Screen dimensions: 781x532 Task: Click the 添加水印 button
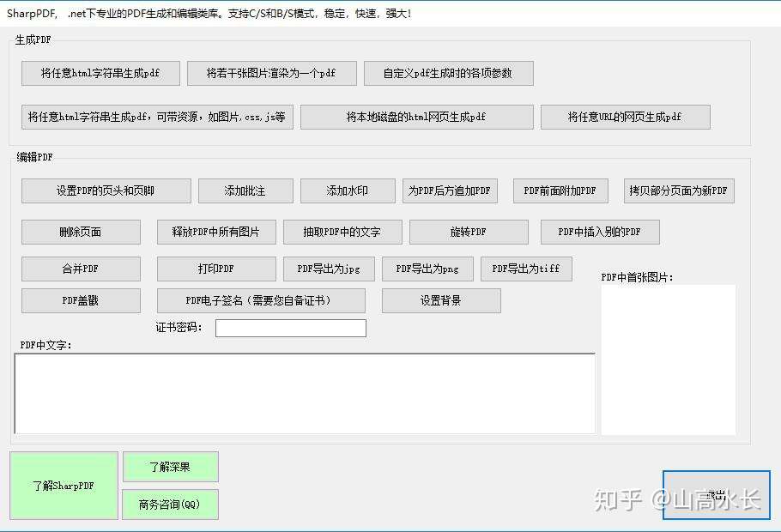click(348, 190)
